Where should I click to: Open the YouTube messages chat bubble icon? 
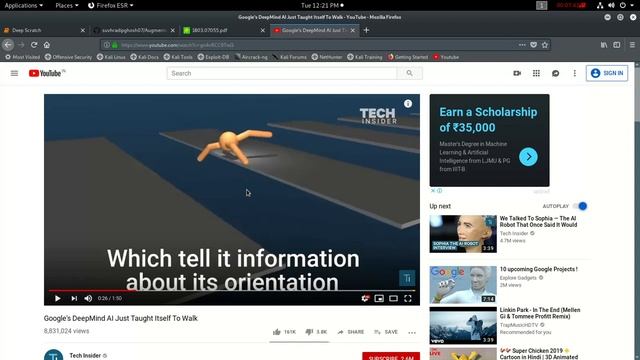point(556,73)
